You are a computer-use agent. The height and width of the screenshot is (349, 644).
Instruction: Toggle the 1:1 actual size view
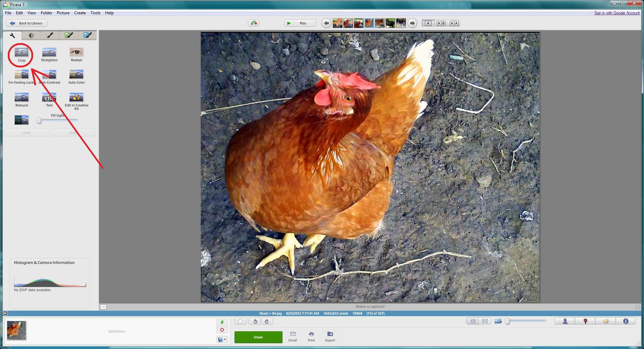click(x=485, y=321)
